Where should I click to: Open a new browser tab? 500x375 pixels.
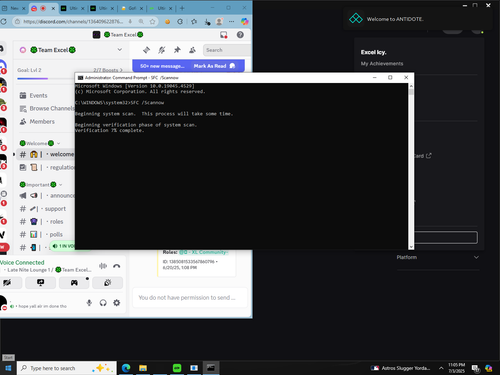182,8
